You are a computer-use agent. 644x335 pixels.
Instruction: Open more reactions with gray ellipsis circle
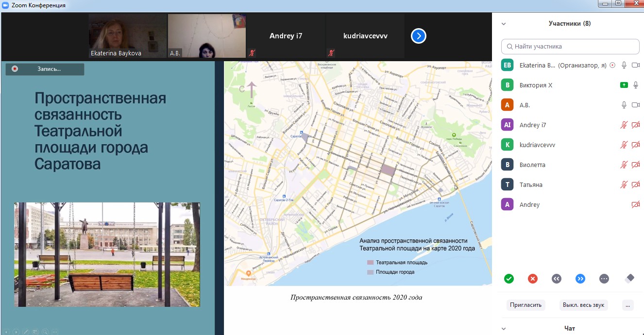pos(604,279)
